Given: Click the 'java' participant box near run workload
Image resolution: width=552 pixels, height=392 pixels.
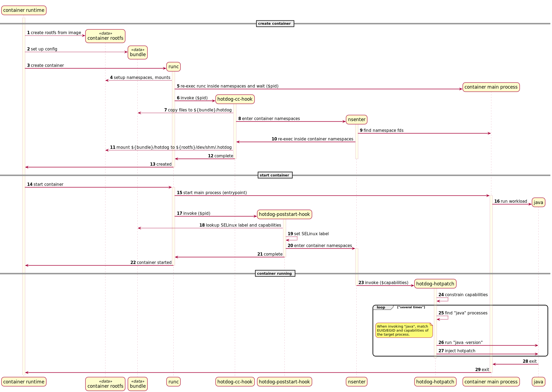Looking at the screenshot, I should pyautogui.click(x=538, y=202).
